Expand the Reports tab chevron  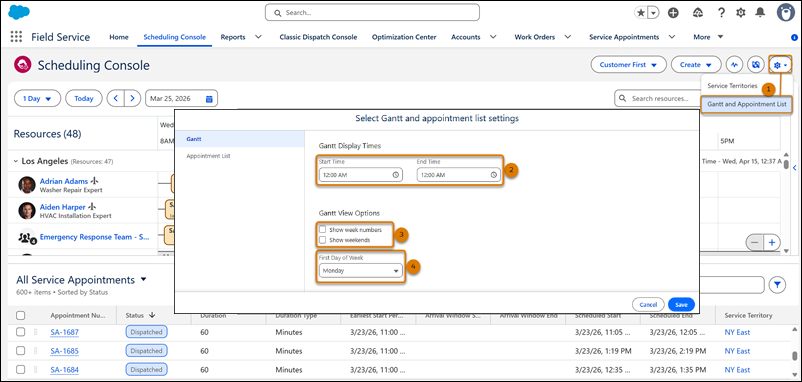pyautogui.click(x=258, y=37)
